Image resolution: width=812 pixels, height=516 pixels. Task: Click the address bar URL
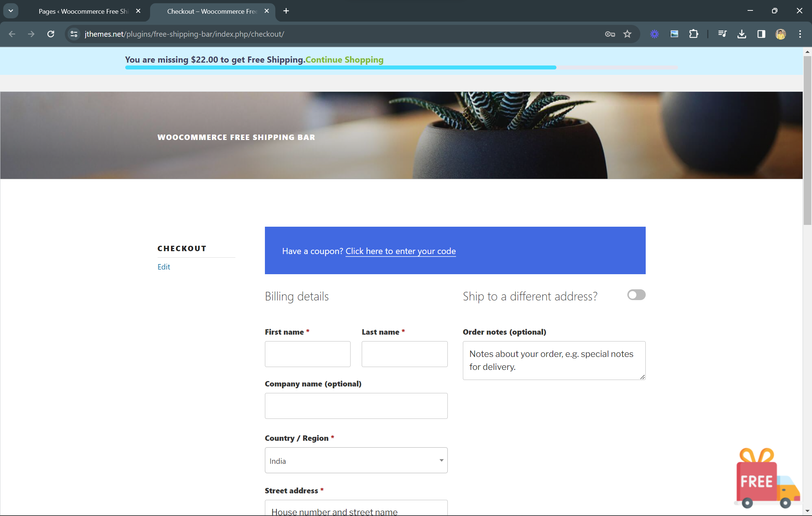184,34
